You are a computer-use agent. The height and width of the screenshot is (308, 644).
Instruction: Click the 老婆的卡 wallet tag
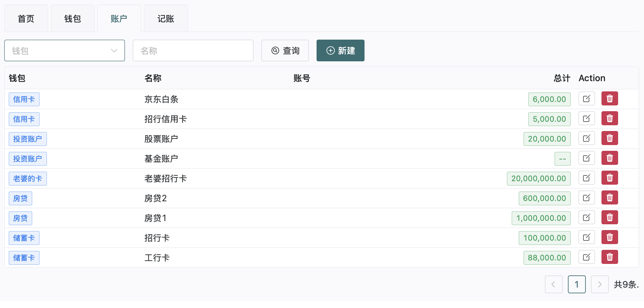pyautogui.click(x=28, y=179)
